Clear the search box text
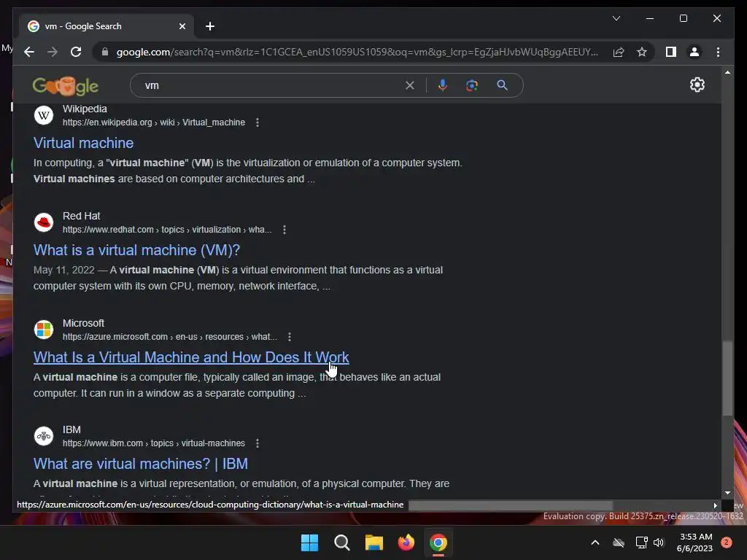Viewport: 747px width, 560px height. [x=410, y=85]
